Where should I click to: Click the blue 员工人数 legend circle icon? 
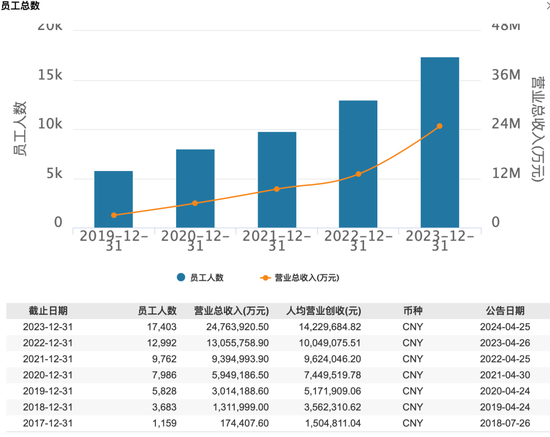(x=181, y=277)
